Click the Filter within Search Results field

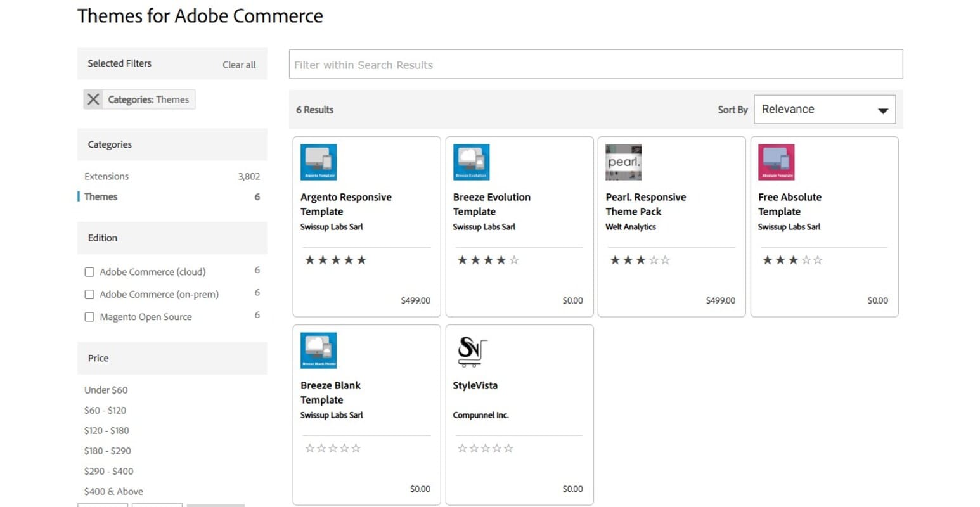click(595, 64)
